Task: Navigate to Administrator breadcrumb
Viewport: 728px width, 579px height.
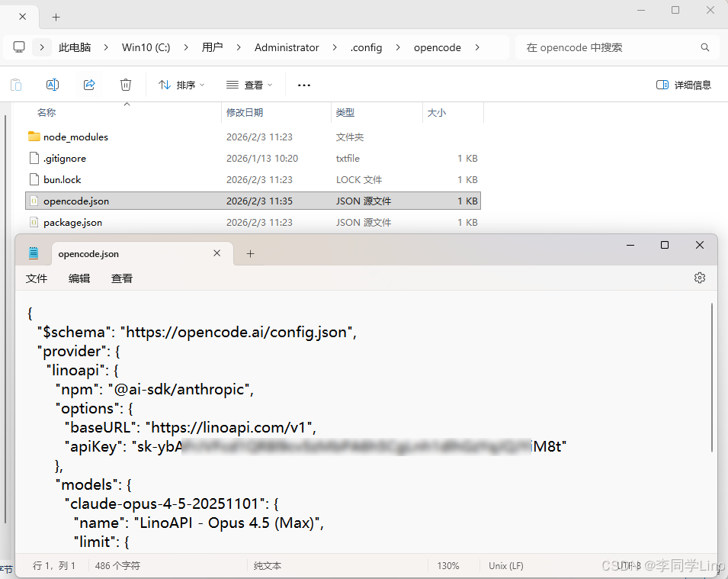Action: tap(287, 47)
